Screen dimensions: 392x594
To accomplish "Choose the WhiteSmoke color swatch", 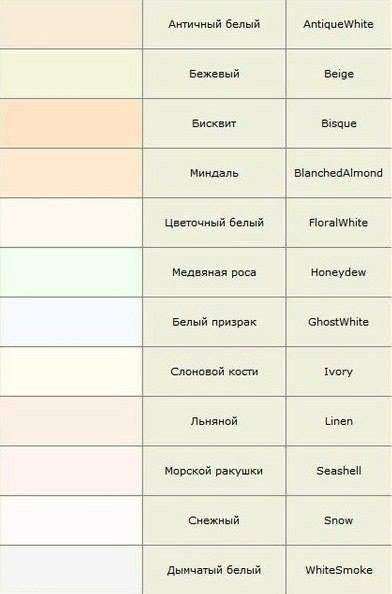I will coord(71,570).
